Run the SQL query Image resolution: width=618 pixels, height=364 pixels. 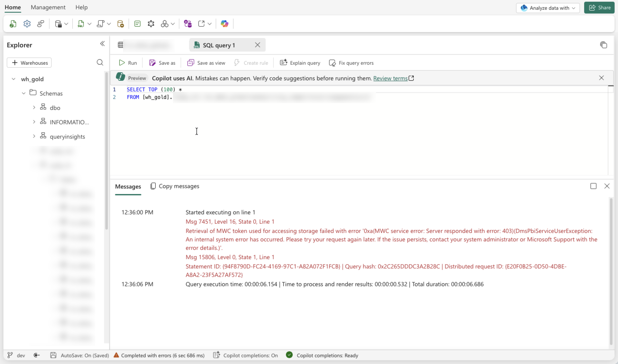click(x=128, y=63)
